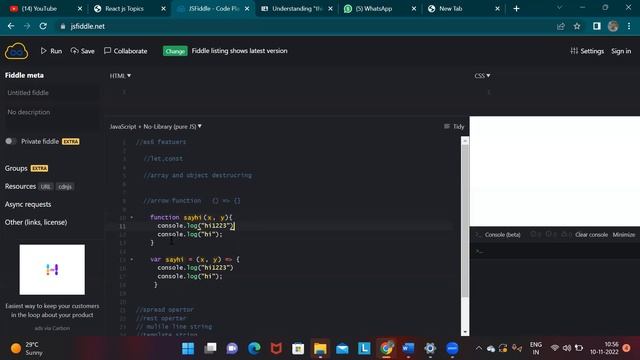Image resolution: width=640 pixels, height=360 pixels.
Task: Open the tab search chevron
Action: [x=559, y=7]
